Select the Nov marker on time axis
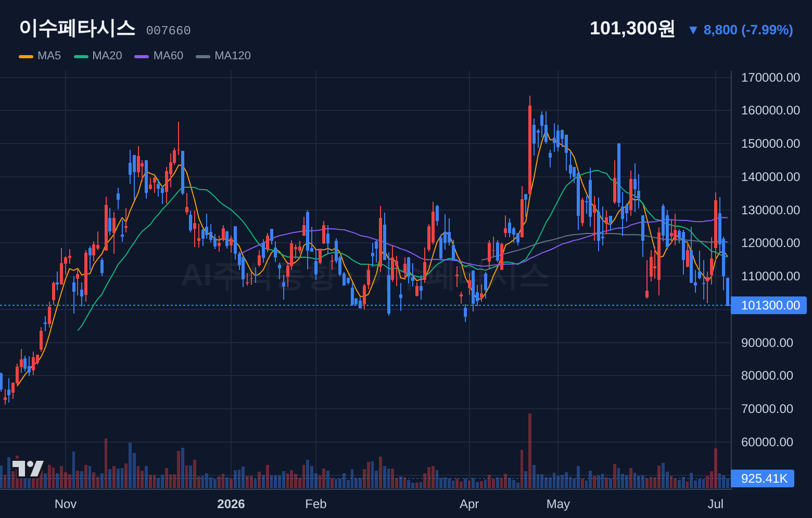This screenshot has width=812, height=518. click(66, 504)
